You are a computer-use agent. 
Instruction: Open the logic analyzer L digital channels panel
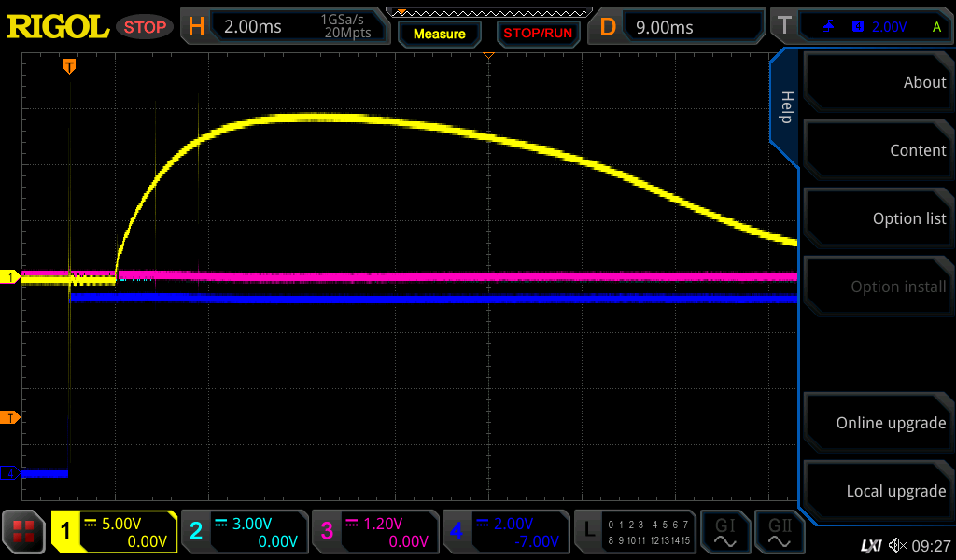pos(635,532)
